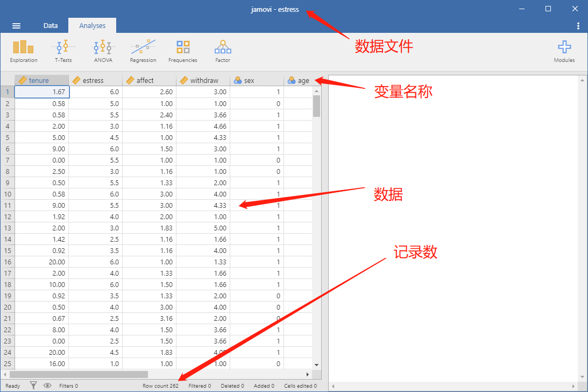Open the Regression analysis menu
This screenshot has height=392, width=588.
coord(143,52)
